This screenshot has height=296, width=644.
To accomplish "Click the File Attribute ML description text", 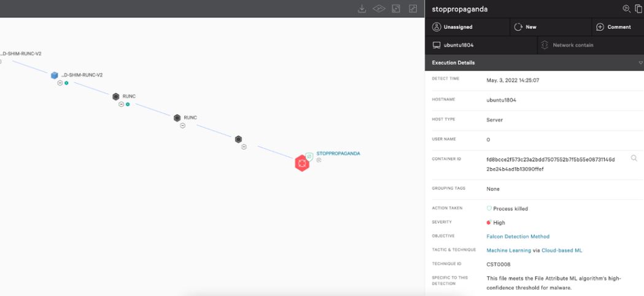I will tap(554, 283).
